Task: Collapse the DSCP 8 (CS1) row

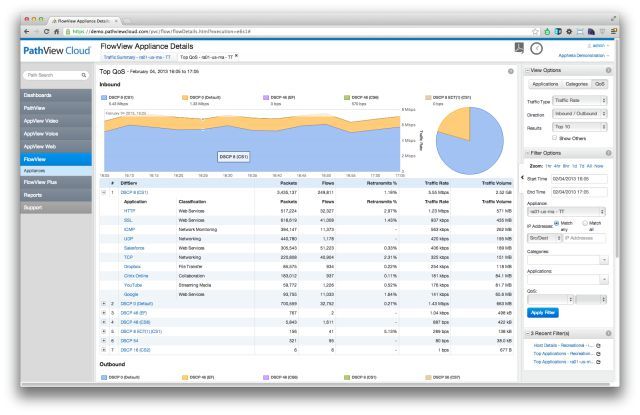Action: tap(104, 192)
